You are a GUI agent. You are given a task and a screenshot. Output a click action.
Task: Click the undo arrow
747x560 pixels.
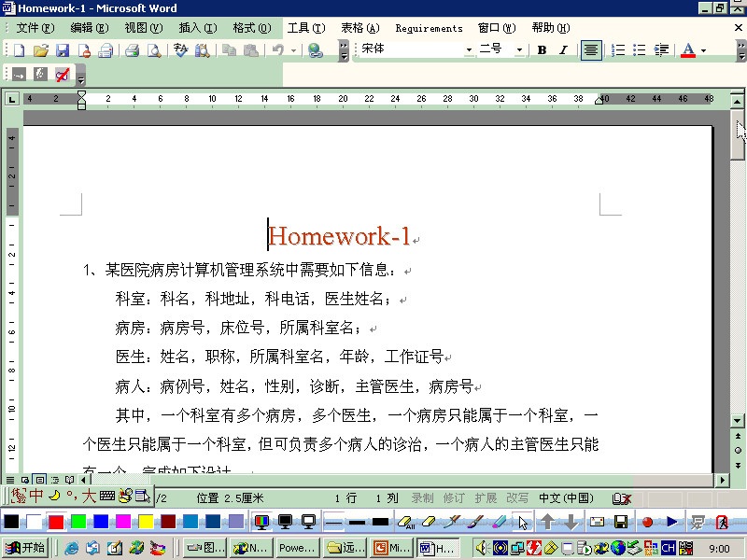click(277, 50)
